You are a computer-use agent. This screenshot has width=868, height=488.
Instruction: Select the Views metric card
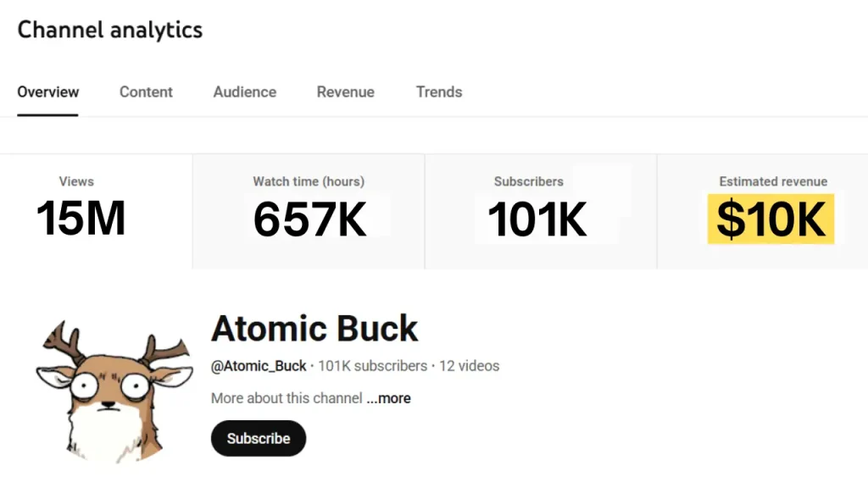96,211
